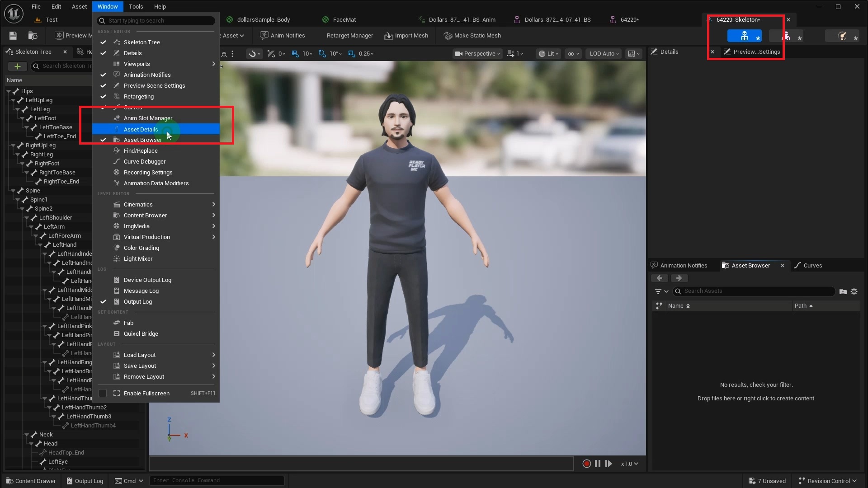The image size is (868, 488).
Task: Open the LOD Auto dropdown
Action: [x=604, y=53]
